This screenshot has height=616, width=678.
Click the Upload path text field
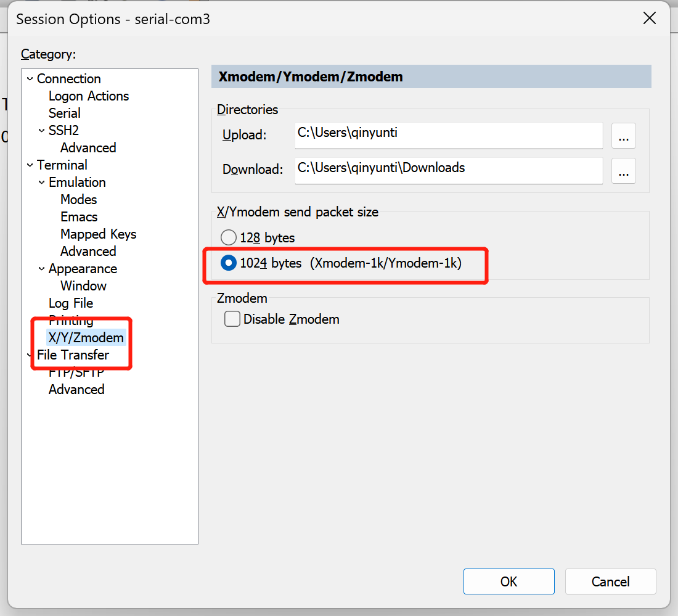click(x=448, y=136)
